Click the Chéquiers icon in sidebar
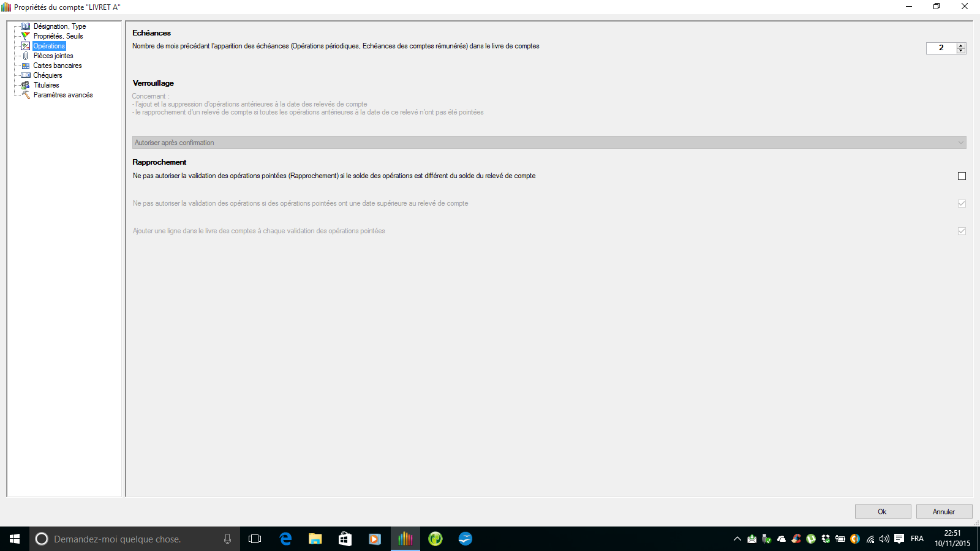The height and width of the screenshot is (551, 980). [26, 75]
